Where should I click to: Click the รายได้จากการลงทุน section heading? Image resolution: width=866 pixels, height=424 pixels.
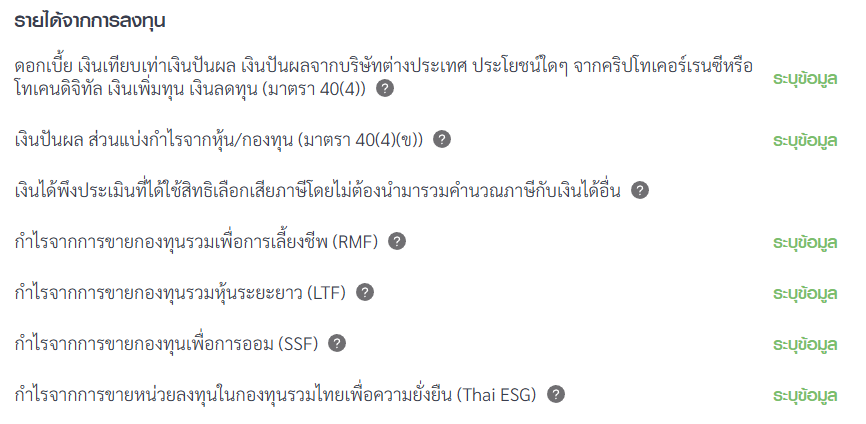pos(89,21)
